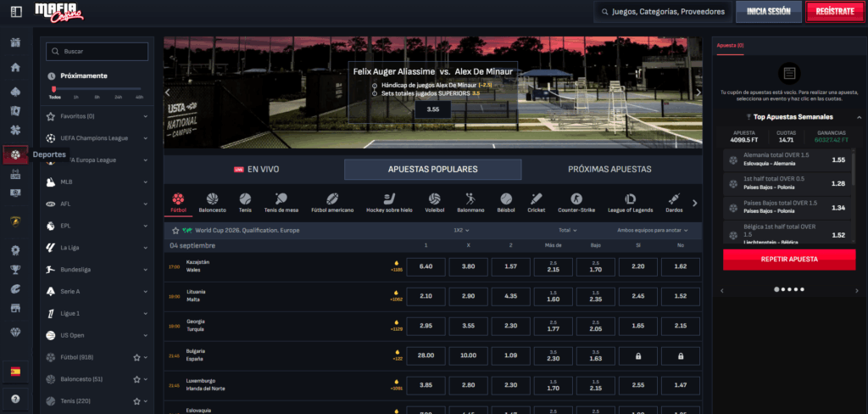Select odds 2.30 for Turquía win
The width and height of the screenshot is (868, 414).
[x=511, y=326]
